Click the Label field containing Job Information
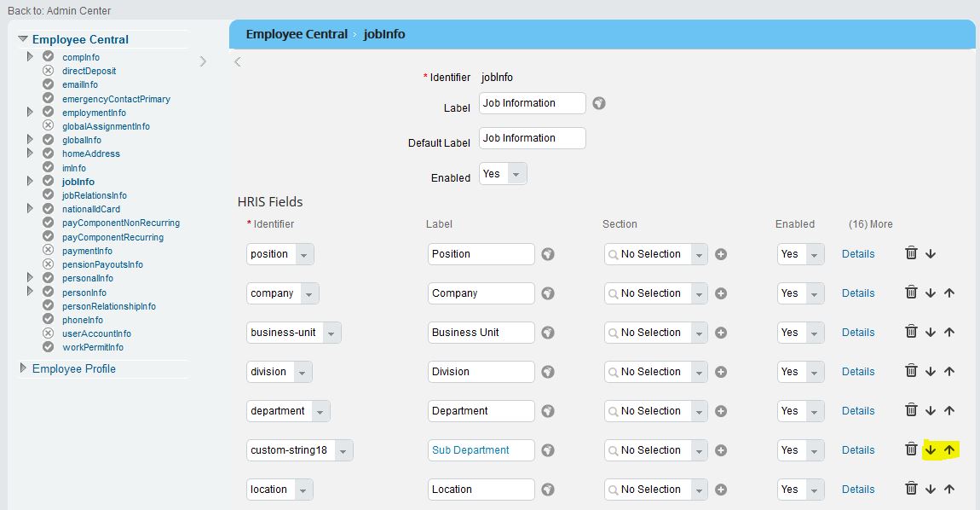This screenshot has width=980, height=510. tap(533, 103)
